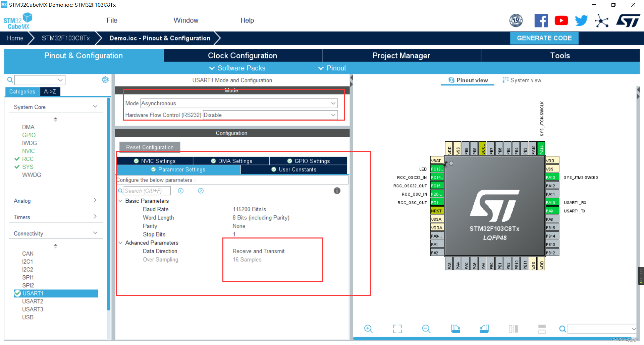The height and width of the screenshot is (345, 644).
Task: Zoom out of the pinout view
Action: click(x=426, y=329)
